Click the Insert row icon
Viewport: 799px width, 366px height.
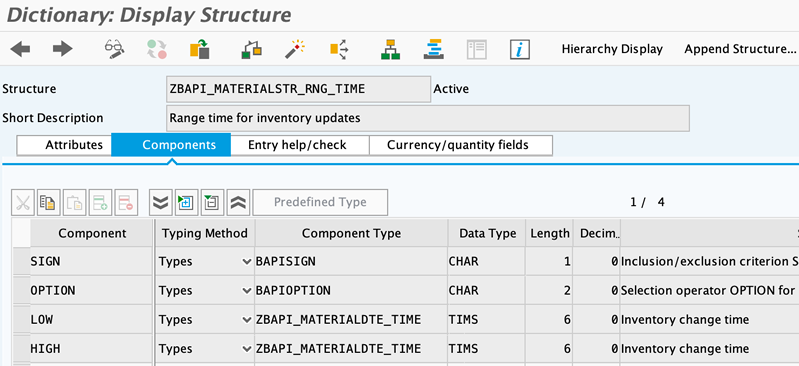[x=100, y=203]
